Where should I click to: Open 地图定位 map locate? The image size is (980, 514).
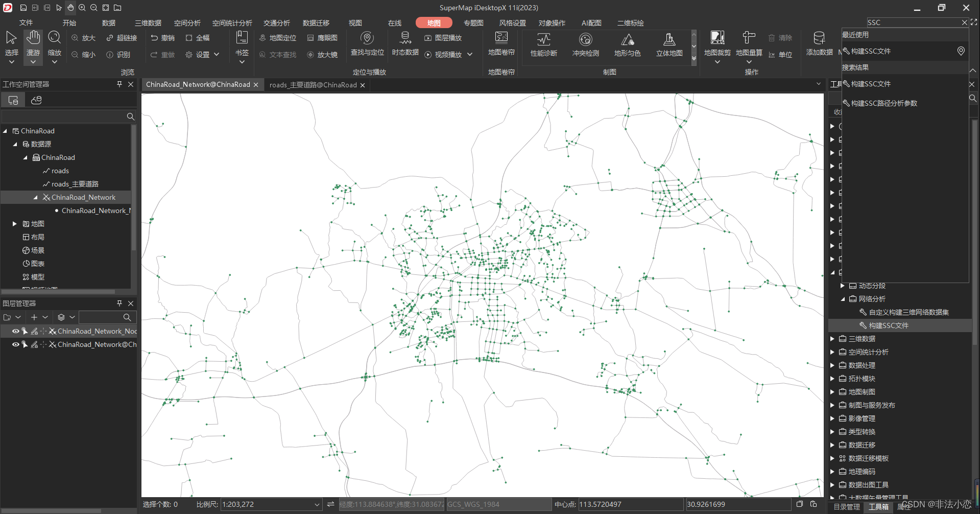pyautogui.click(x=277, y=38)
